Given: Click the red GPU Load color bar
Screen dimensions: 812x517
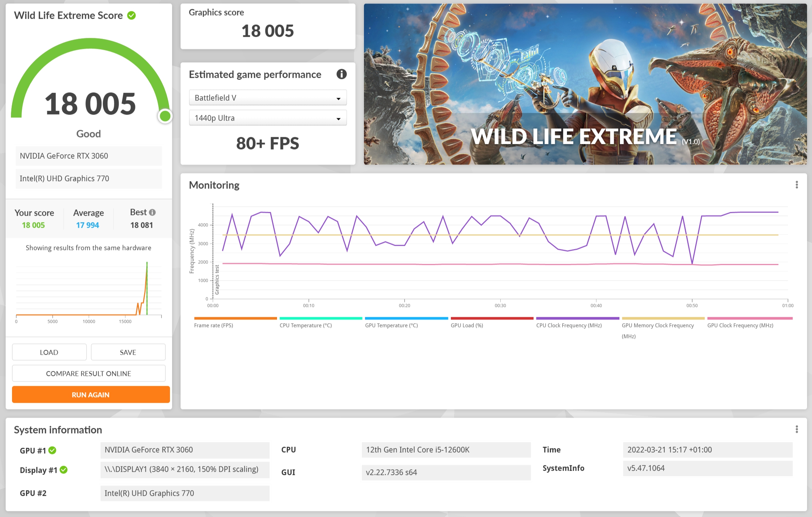Looking at the screenshot, I should coord(492,318).
